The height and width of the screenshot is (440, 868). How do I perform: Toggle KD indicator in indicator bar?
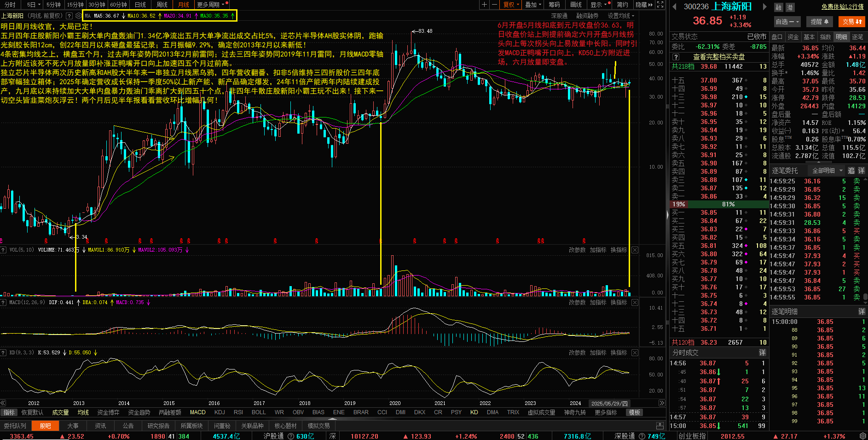pyautogui.click(x=474, y=412)
